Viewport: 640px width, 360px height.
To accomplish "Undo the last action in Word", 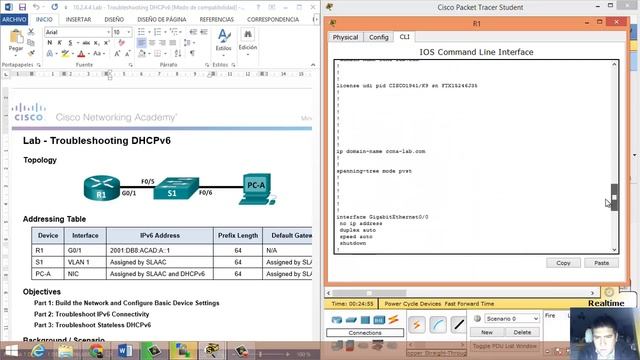I will [x=36, y=7].
